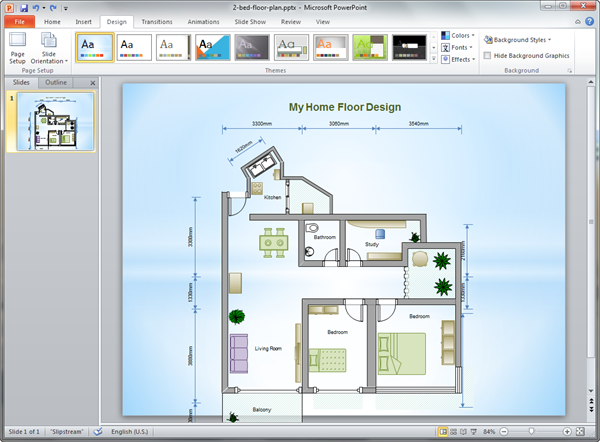Expand the theme Fonts dropdown
Image resolution: width=600 pixels, height=442 pixels.
point(459,47)
